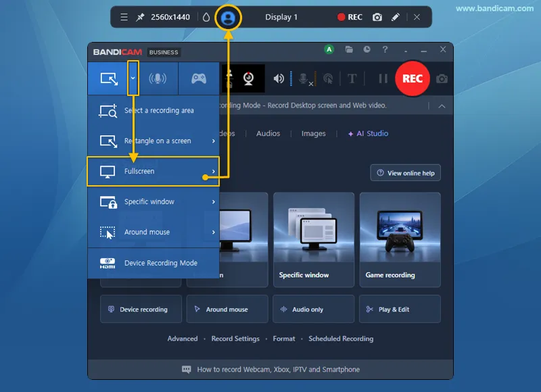Switch to the Images tab
This screenshot has width=541, height=392.
[x=313, y=133]
